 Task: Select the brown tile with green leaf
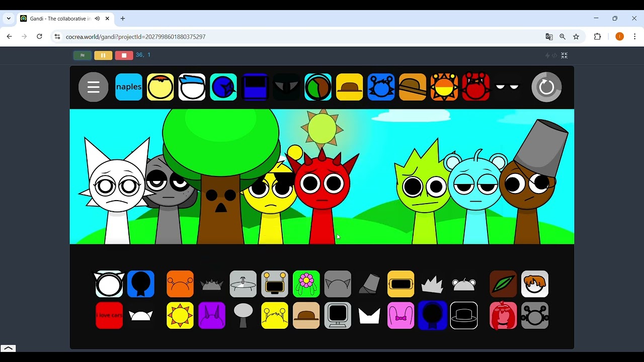click(503, 284)
